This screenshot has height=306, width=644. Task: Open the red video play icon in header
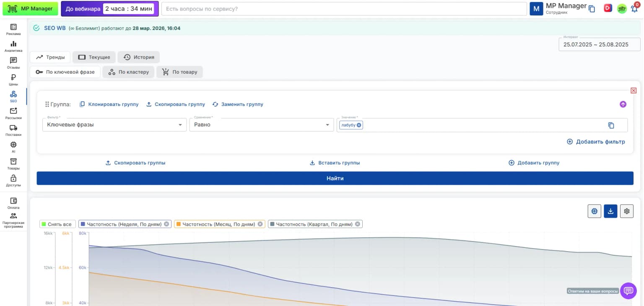click(x=608, y=8)
